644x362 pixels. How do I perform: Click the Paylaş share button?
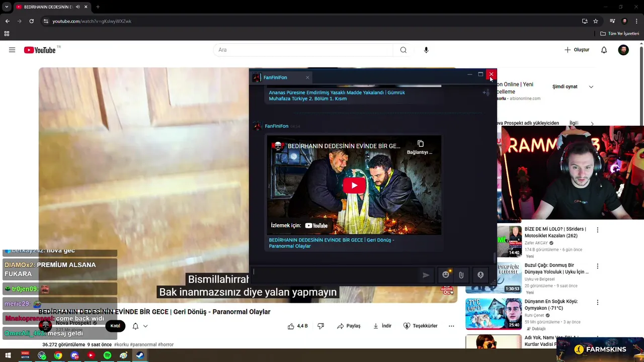pos(349,326)
